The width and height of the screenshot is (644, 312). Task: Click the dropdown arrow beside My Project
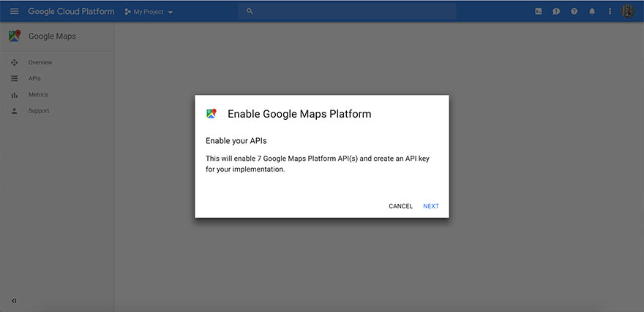coord(170,12)
